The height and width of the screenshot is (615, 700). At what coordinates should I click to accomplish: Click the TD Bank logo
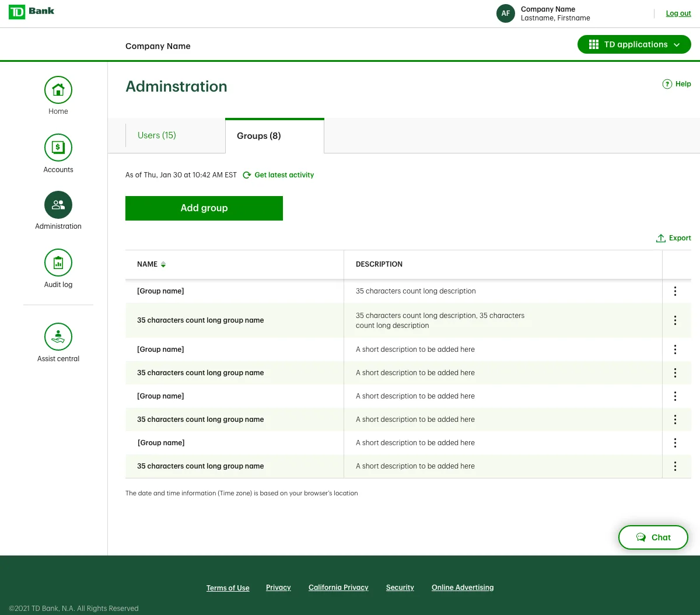pos(32,12)
